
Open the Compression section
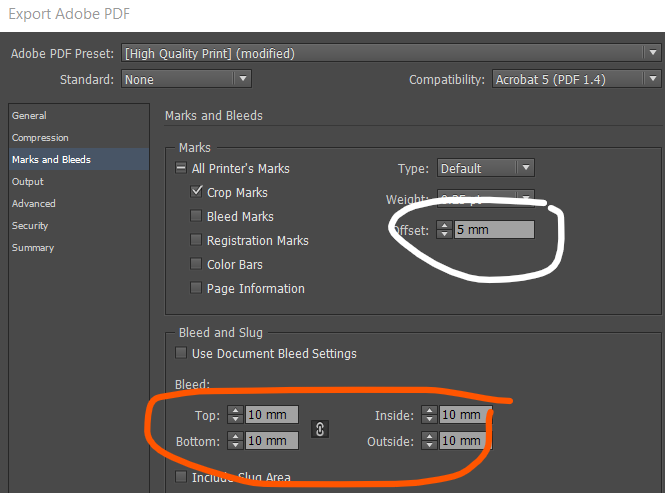(40, 138)
